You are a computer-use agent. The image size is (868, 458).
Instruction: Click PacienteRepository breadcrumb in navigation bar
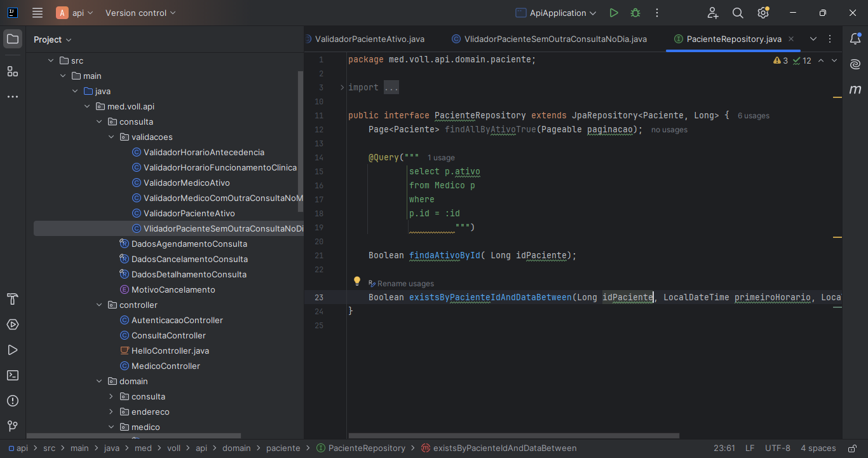[x=361, y=448]
